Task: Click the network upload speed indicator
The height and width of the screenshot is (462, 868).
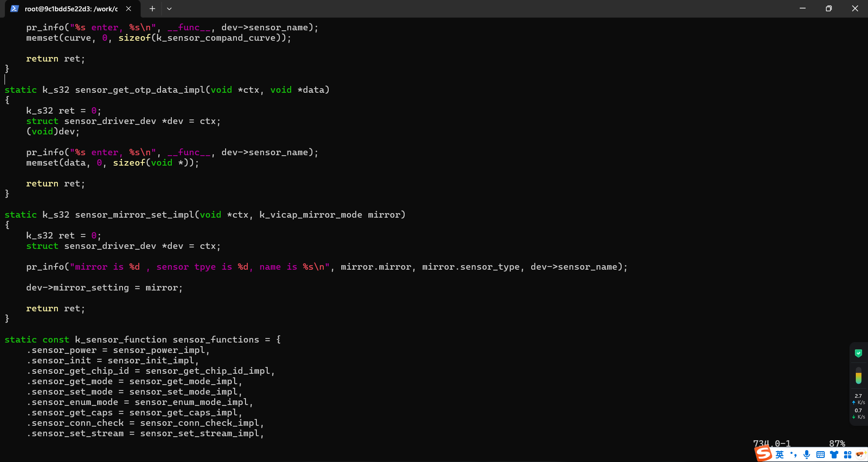Action: point(859,399)
